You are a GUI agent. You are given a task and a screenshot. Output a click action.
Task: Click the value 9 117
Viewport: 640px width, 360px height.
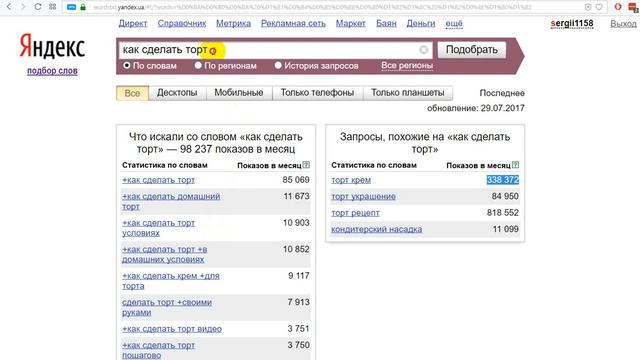(x=299, y=276)
